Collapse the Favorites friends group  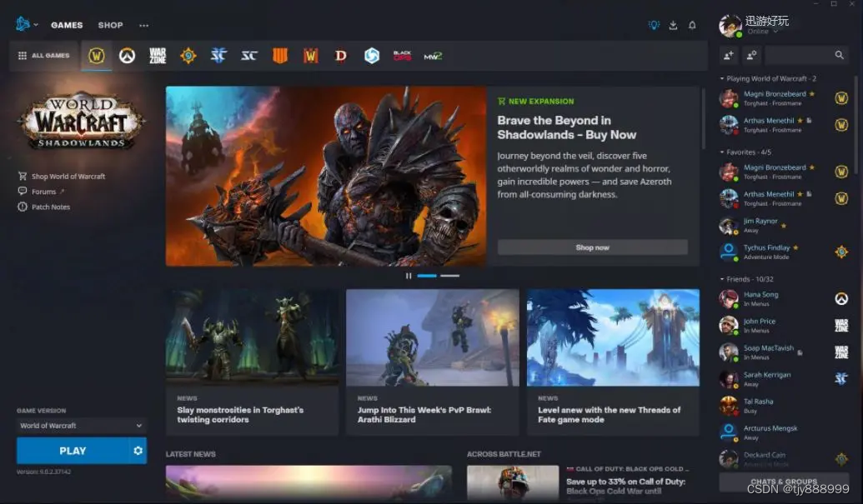click(x=745, y=152)
